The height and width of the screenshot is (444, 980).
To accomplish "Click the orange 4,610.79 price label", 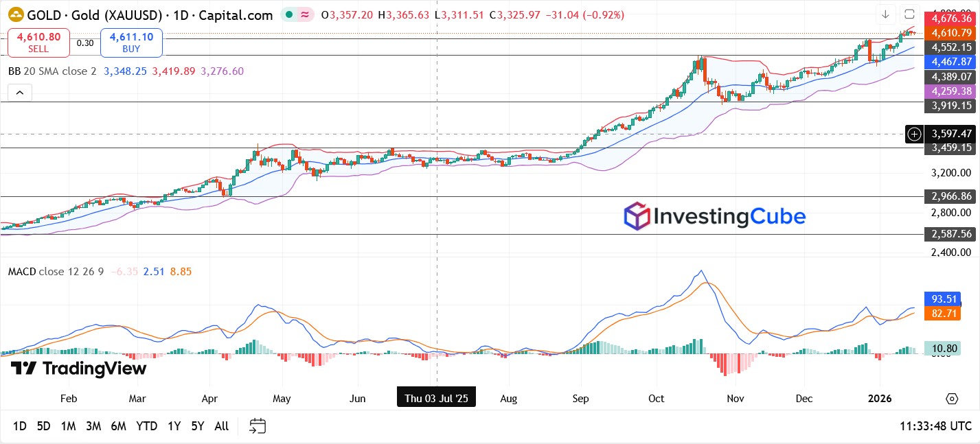I will (x=950, y=32).
